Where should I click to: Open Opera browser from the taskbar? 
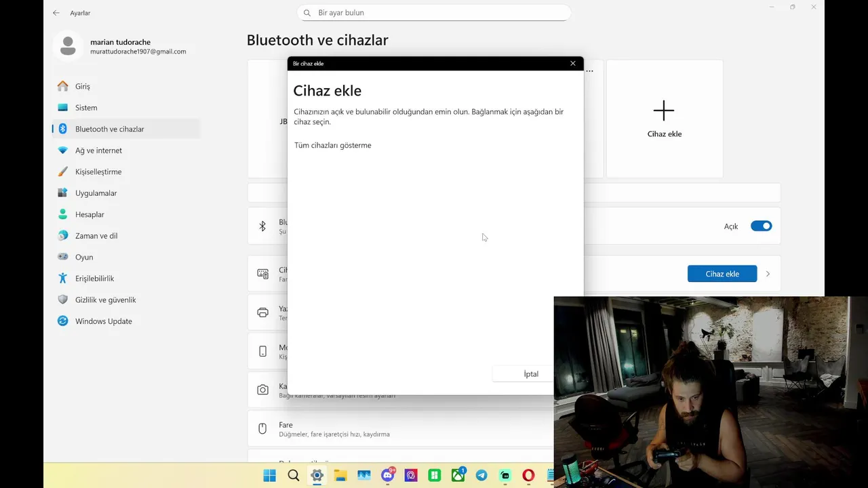(x=528, y=475)
